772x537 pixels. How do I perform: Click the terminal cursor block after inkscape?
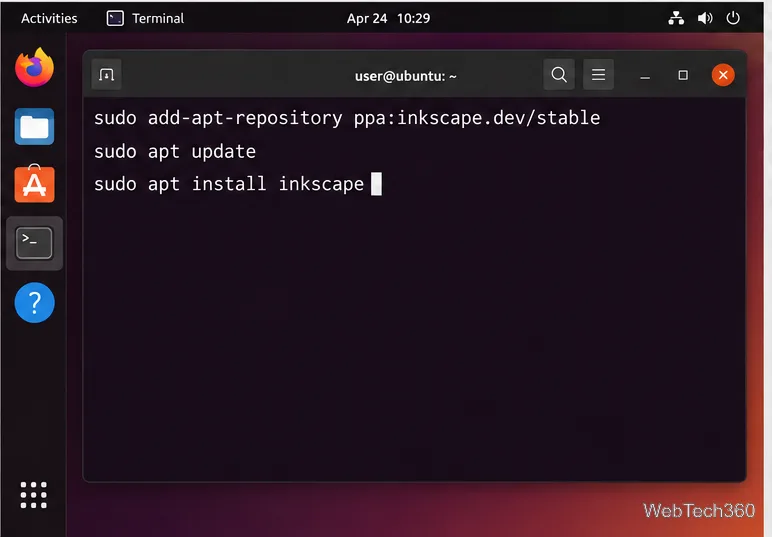[376, 184]
